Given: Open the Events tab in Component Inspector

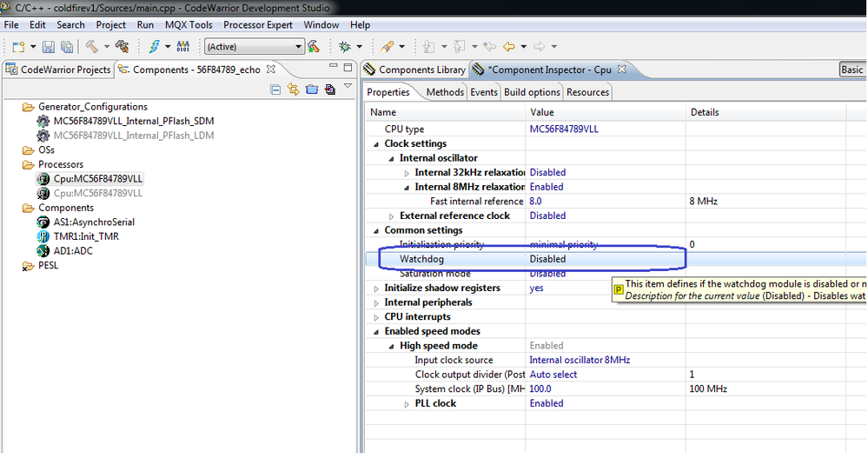Looking at the screenshot, I should pyautogui.click(x=484, y=92).
